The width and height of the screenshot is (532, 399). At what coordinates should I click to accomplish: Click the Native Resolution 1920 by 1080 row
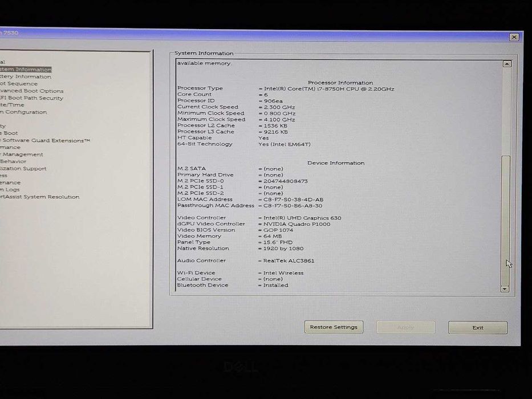(241, 249)
